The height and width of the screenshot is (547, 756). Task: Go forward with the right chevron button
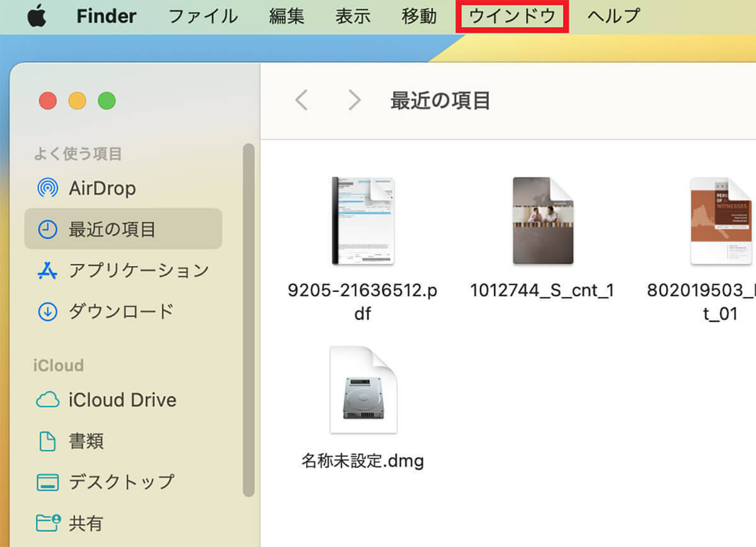(355, 100)
